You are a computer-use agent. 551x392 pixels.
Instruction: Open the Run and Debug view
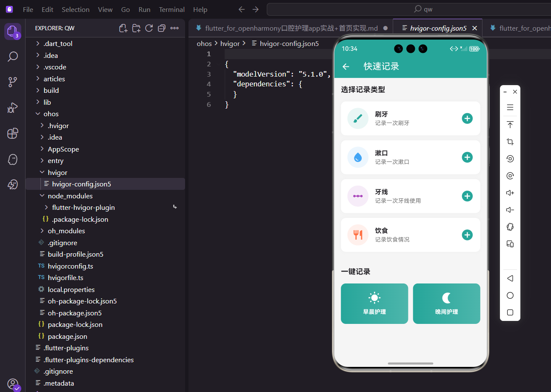pyautogui.click(x=13, y=108)
